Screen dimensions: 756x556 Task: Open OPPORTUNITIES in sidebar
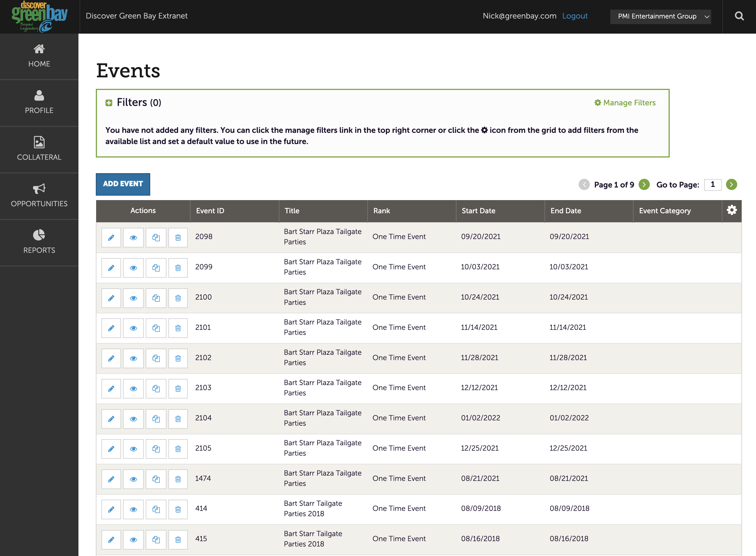coord(39,196)
